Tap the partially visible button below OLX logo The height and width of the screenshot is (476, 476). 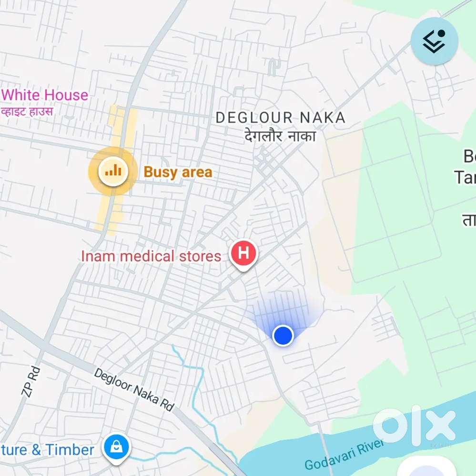pos(427,466)
